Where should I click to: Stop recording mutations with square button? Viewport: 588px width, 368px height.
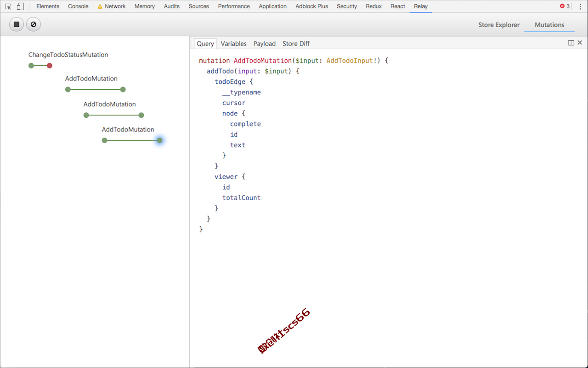[17, 24]
